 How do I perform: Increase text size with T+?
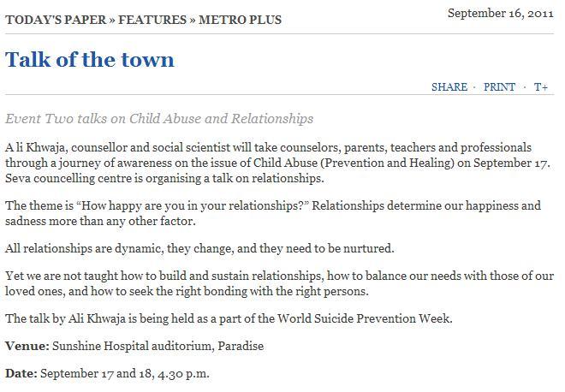[x=540, y=86]
